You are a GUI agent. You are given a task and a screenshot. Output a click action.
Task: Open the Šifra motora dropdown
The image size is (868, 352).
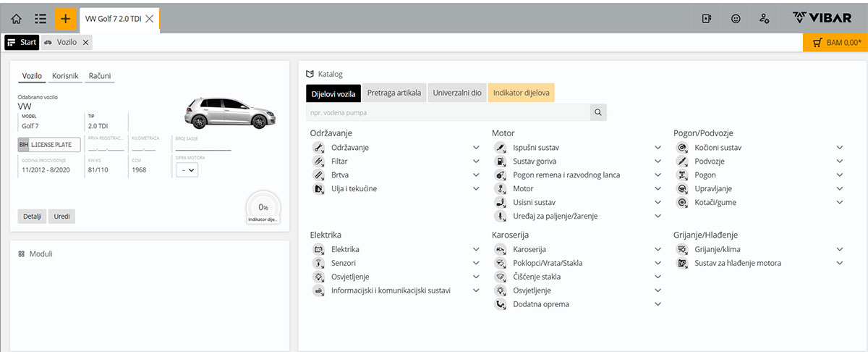tap(187, 170)
